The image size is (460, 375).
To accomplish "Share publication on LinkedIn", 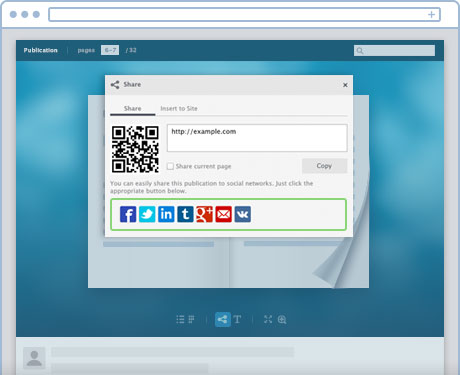I will tap(166, 214).
